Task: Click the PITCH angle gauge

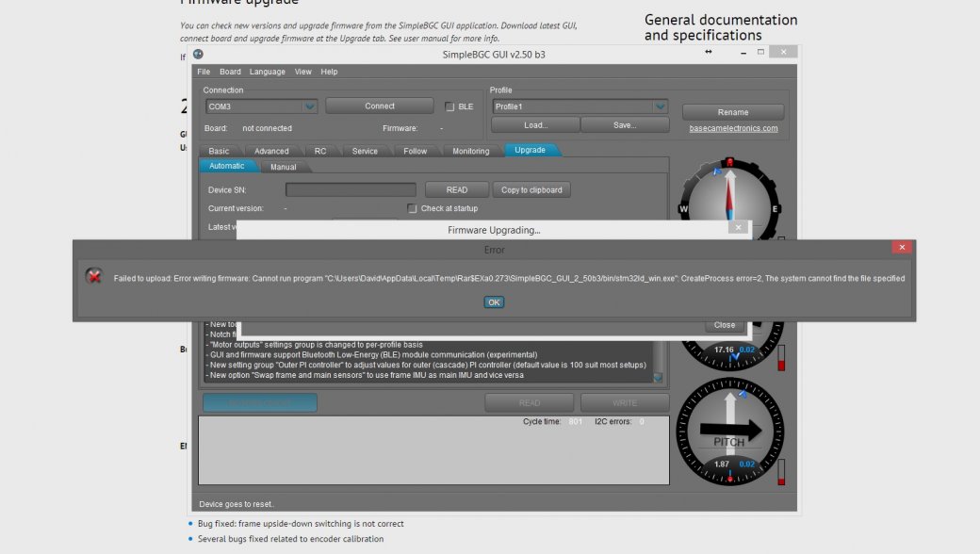Action: (730, 432)
